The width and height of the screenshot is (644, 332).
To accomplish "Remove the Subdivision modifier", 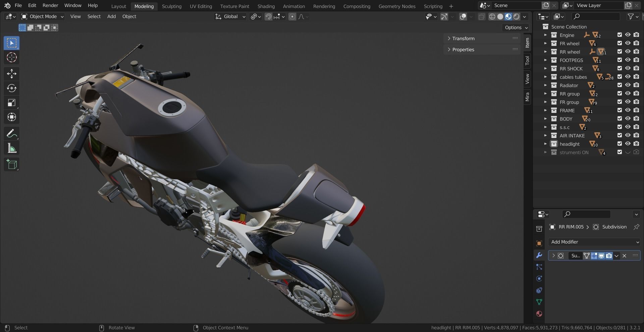I will [624, 256].
